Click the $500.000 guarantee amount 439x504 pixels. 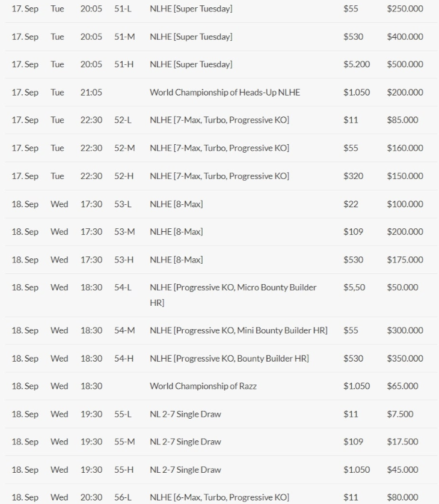pos(405,65)
